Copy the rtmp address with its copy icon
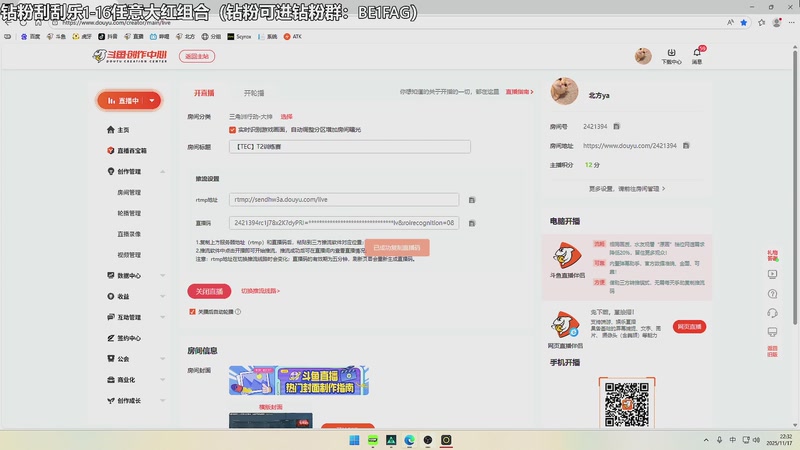 pyautogui.click(x=472, y=200)
